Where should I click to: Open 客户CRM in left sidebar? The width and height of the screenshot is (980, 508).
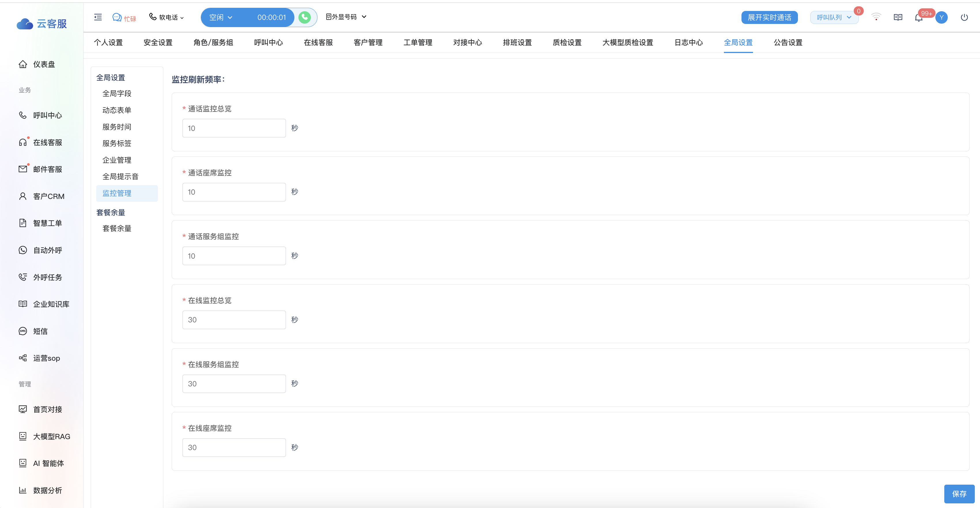[42, 196]
